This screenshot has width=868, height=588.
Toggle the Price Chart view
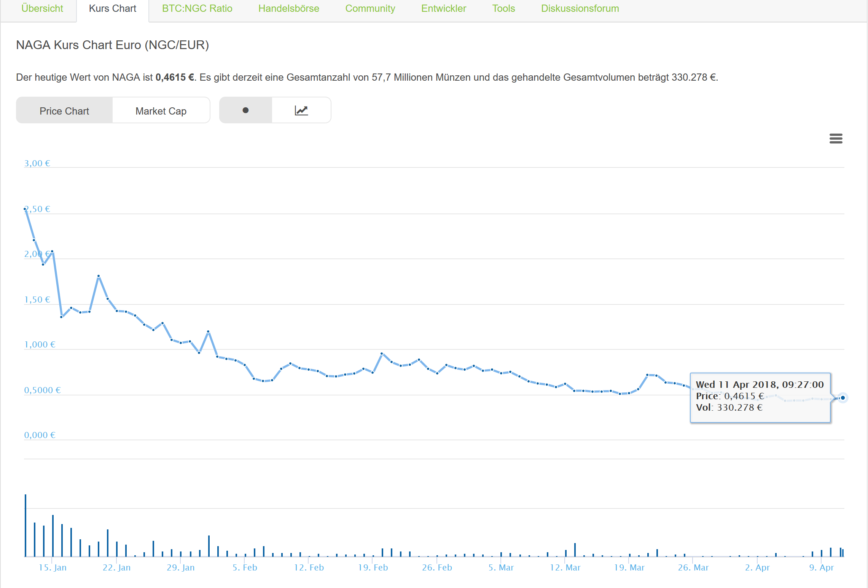pos(64,110)
